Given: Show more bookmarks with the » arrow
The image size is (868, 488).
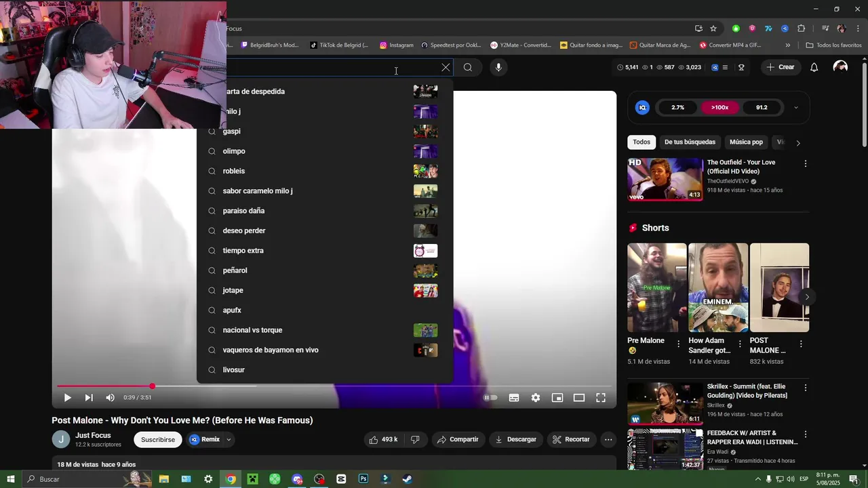Looking at the screenshot, I should click(787, 45).
